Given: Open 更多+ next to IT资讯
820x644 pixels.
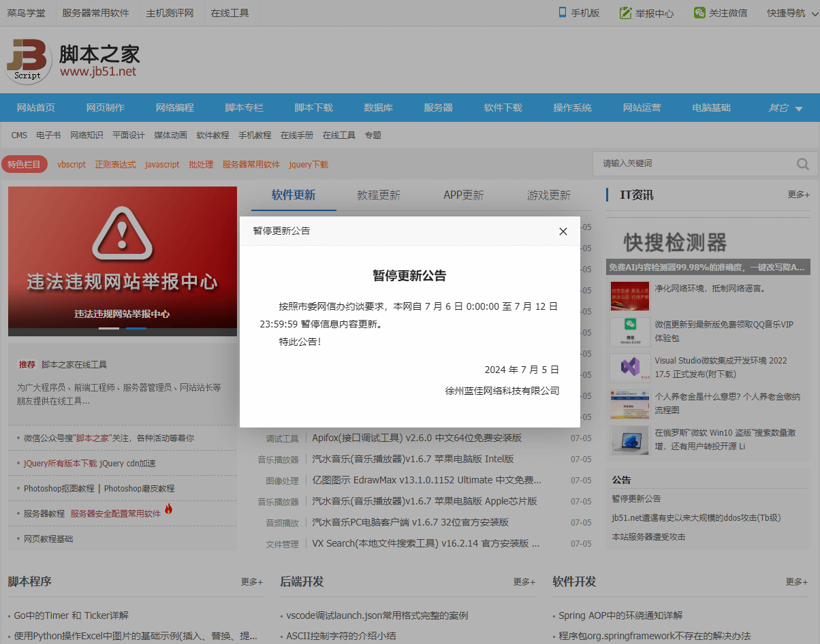Looking at the screenshot, I should (x=798, y=195).
